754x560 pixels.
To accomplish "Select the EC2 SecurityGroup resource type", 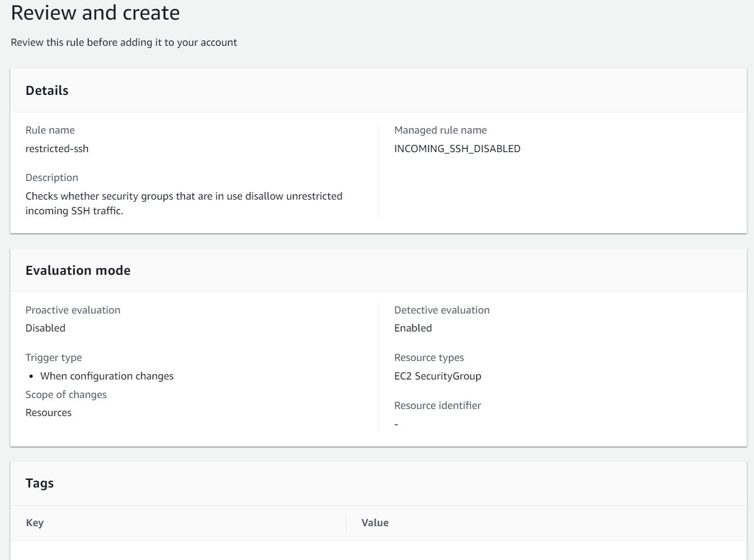I will coord(438,376).
